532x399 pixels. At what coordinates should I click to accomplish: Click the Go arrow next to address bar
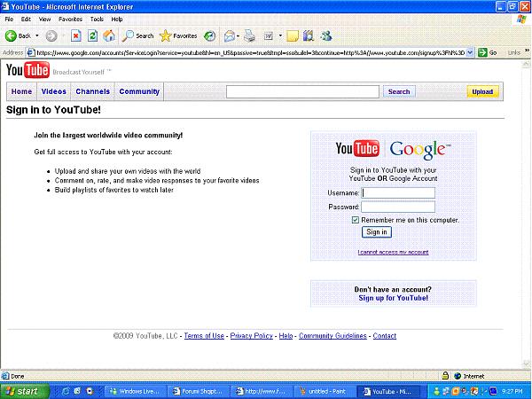tap(487, 52)
